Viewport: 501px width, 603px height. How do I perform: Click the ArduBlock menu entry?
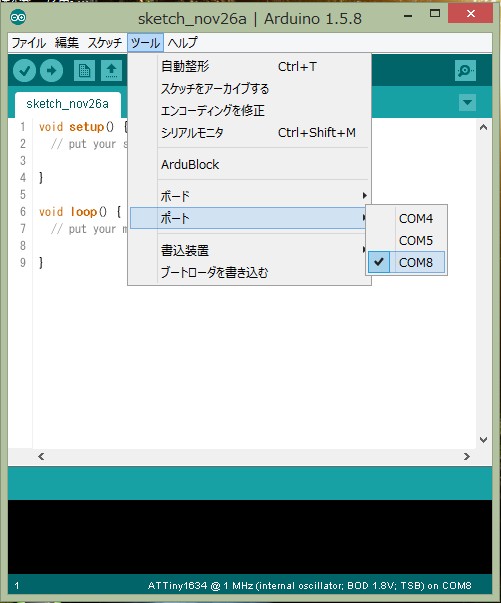[249, 165]
